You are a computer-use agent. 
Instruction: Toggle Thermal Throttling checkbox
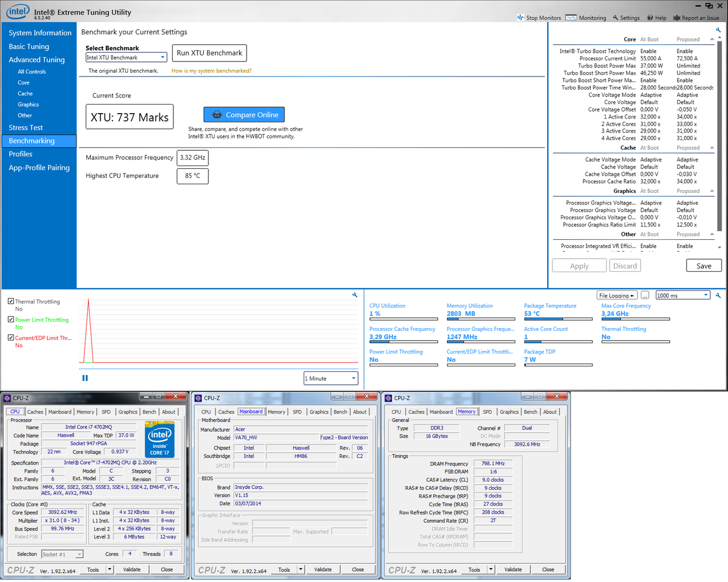tap(11, 301)
